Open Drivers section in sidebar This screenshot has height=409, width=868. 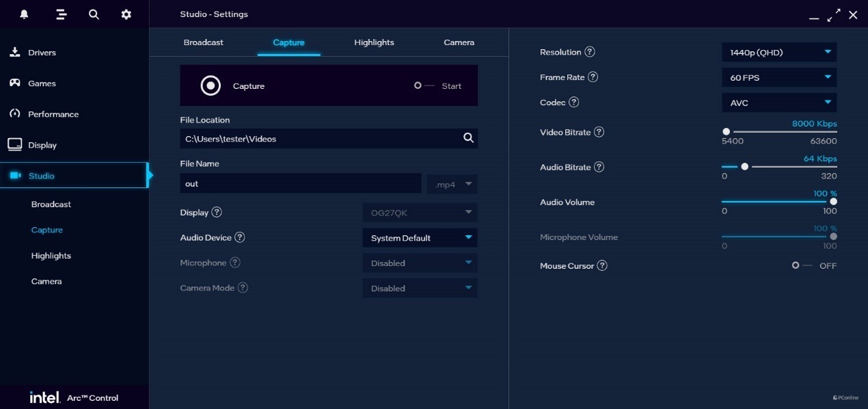pyautogui.click(x=42, y=53)
